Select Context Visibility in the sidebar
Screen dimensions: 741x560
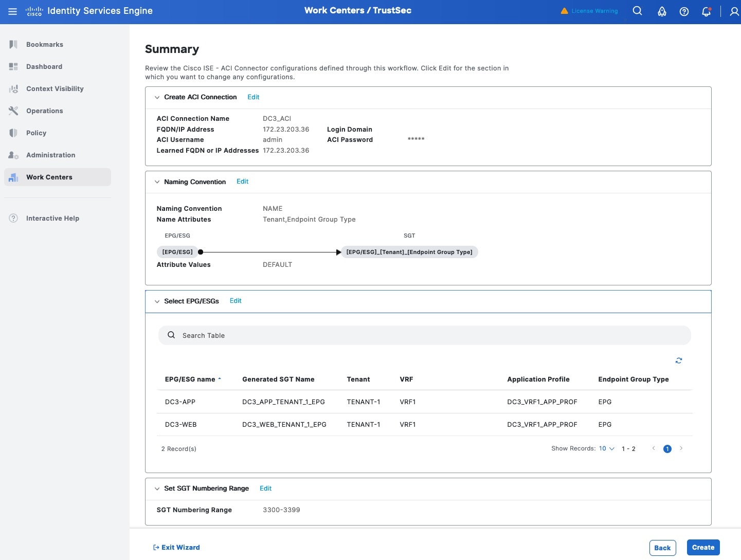[55, 89]
